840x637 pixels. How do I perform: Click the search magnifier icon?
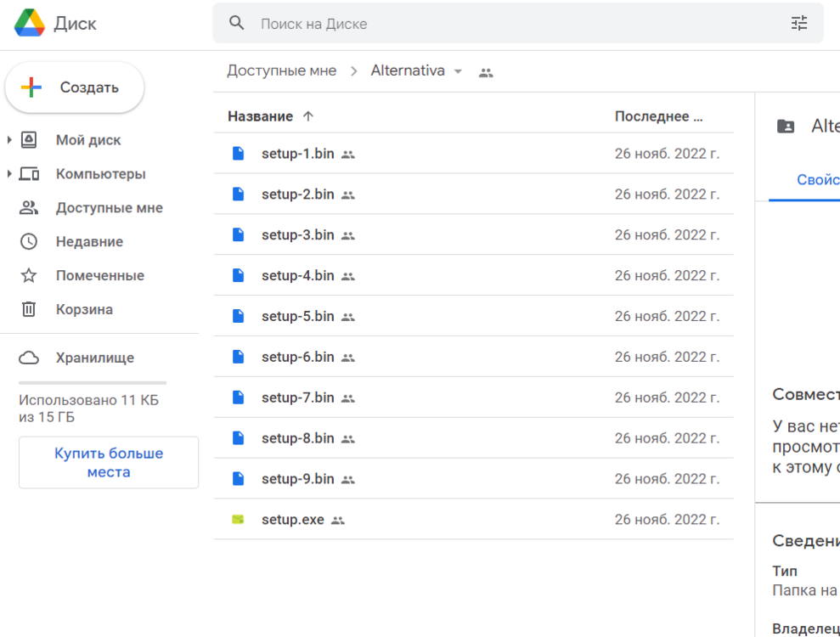[x=237, y=23]
